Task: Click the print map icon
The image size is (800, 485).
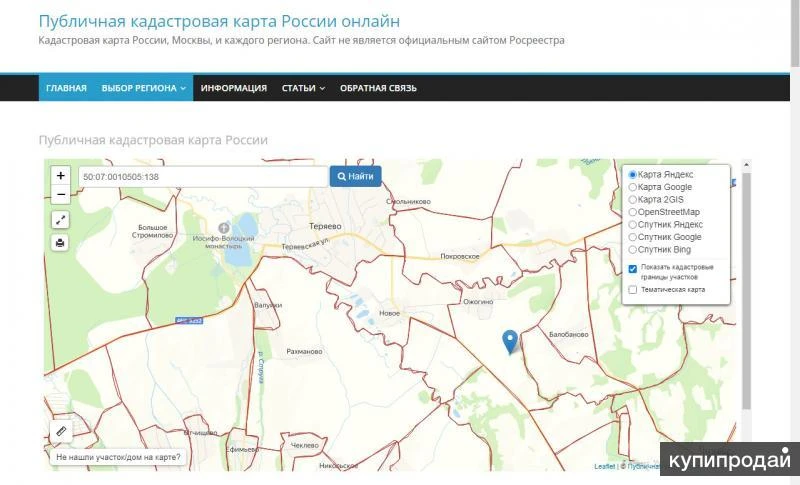Action: click(x=61, y=243)
